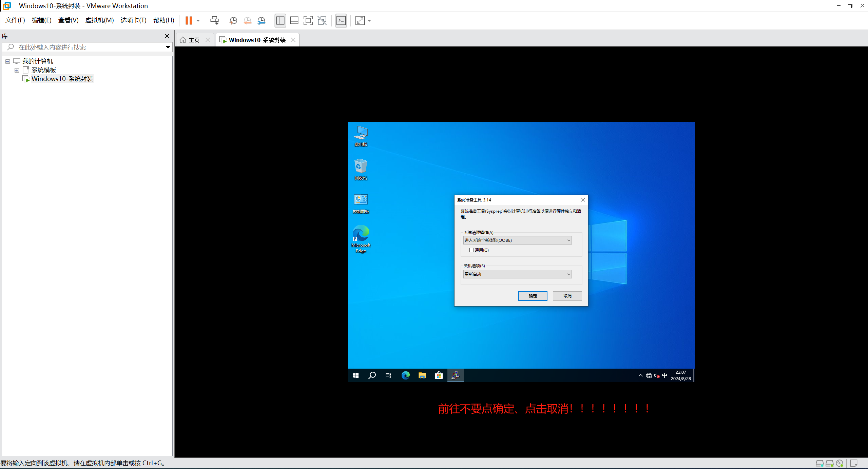Open Task View on guest taskbar
The height and width of the screenshot is (469, 868).
[388, 375]
